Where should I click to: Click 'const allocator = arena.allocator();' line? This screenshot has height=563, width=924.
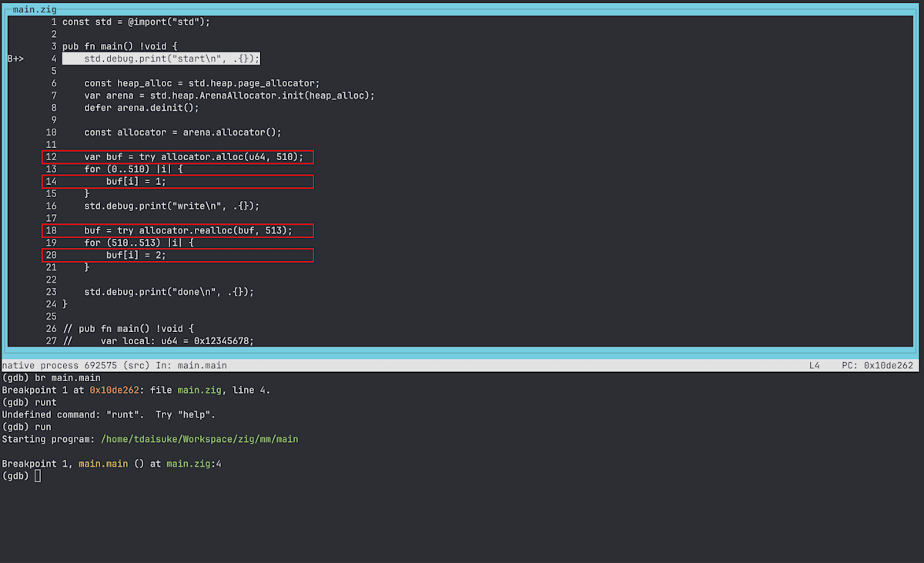182,132
